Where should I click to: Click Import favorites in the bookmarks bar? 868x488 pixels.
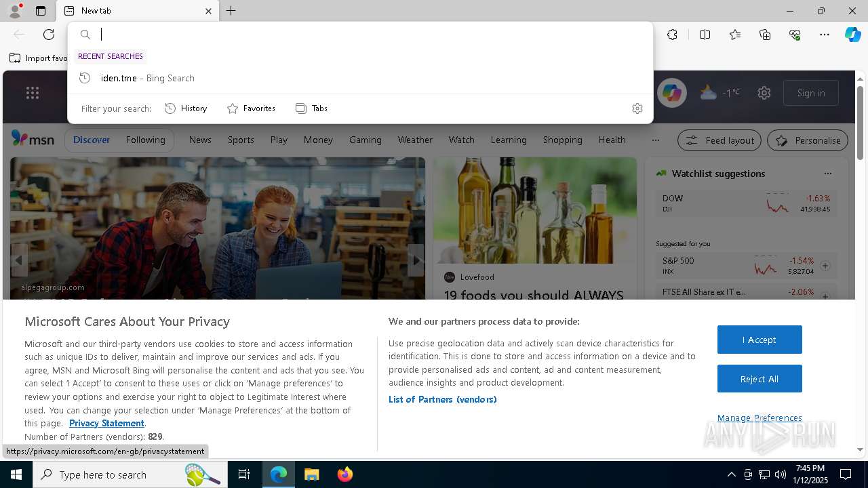click(39, 58)
